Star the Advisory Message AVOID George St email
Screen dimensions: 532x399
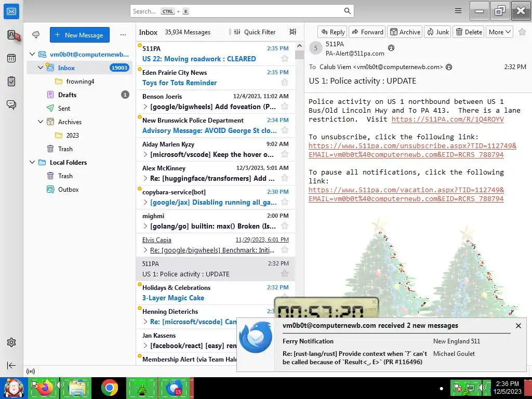[x=285, y=130]
